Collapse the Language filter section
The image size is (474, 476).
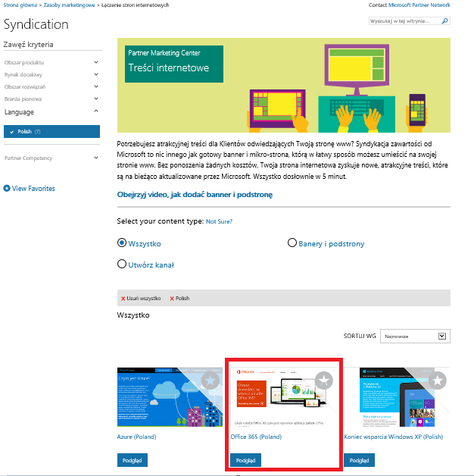[51, 112]
